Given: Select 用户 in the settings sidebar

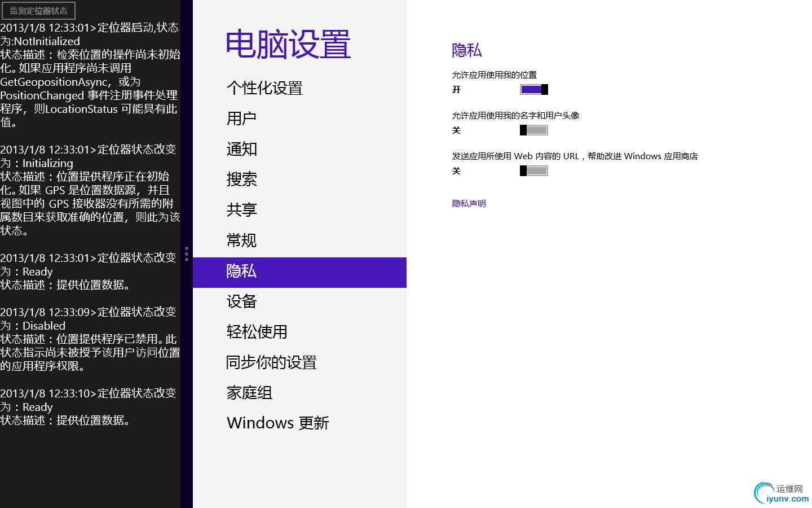Looking at the screenshot, I should (241, 118).
